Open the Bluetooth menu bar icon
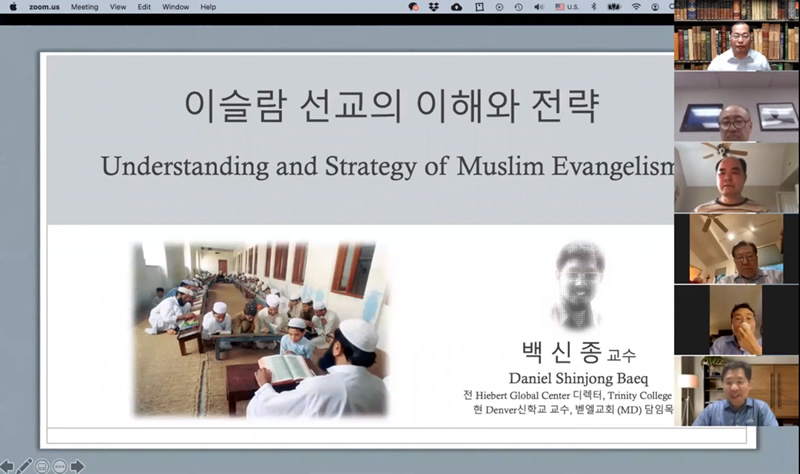The image size is (800, 474). [x=592, y=6]
